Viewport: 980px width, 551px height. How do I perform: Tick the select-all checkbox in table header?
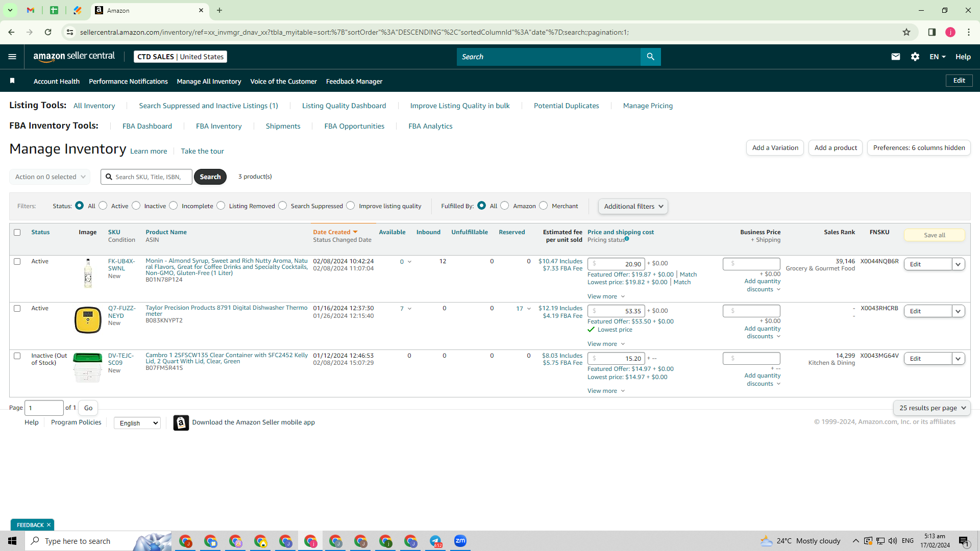coord(17,232)
